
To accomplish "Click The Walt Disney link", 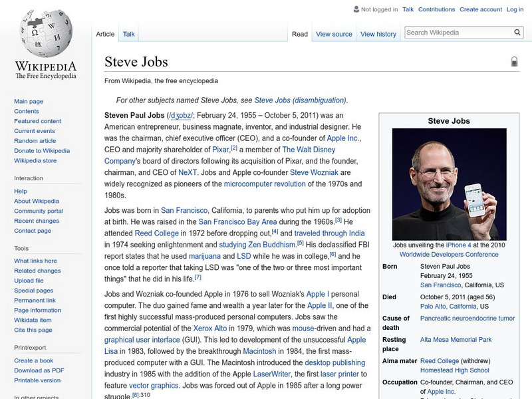I will (x=309, y=150).
